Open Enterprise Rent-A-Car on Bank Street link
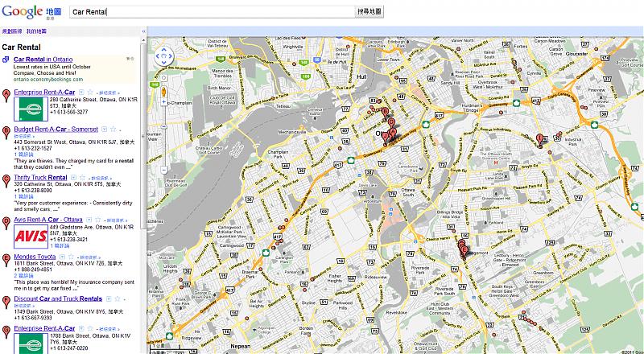This screenshot has width=644, height=354. point(44,328)
